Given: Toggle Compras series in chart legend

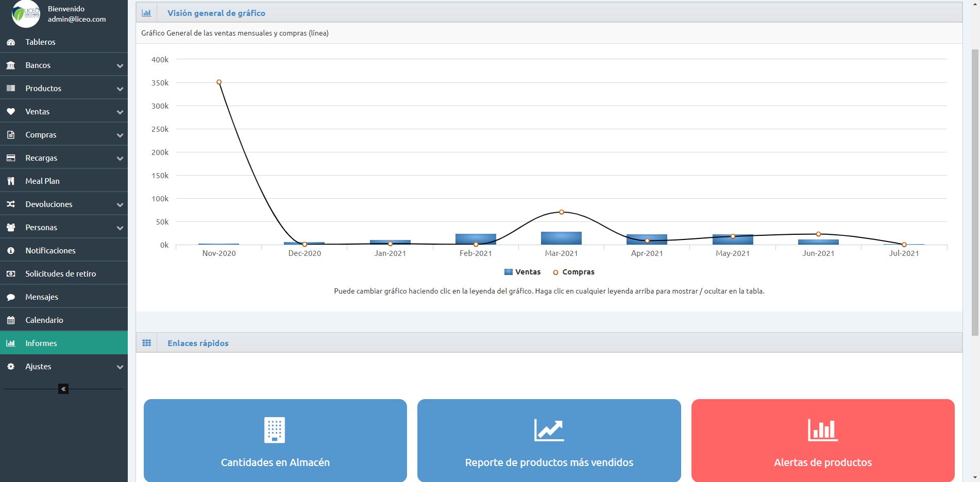Looking at the screenshot, I should (x=573, y=272).
